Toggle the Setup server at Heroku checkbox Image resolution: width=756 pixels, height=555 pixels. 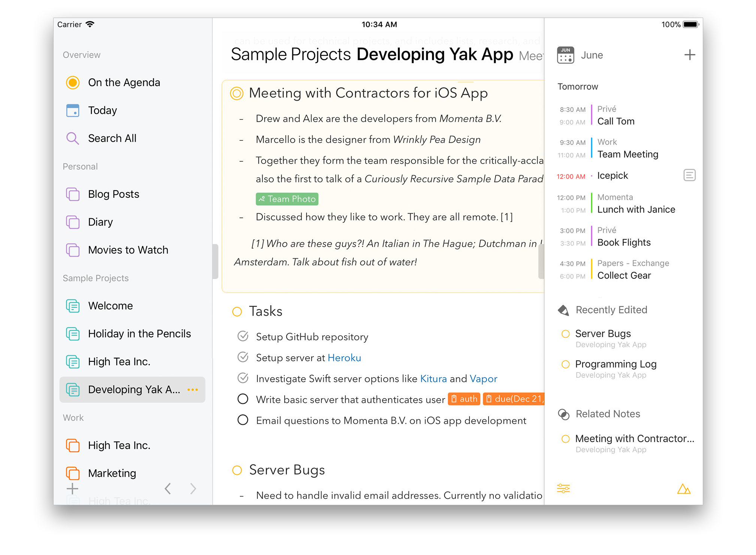click(x=242, y=357)
